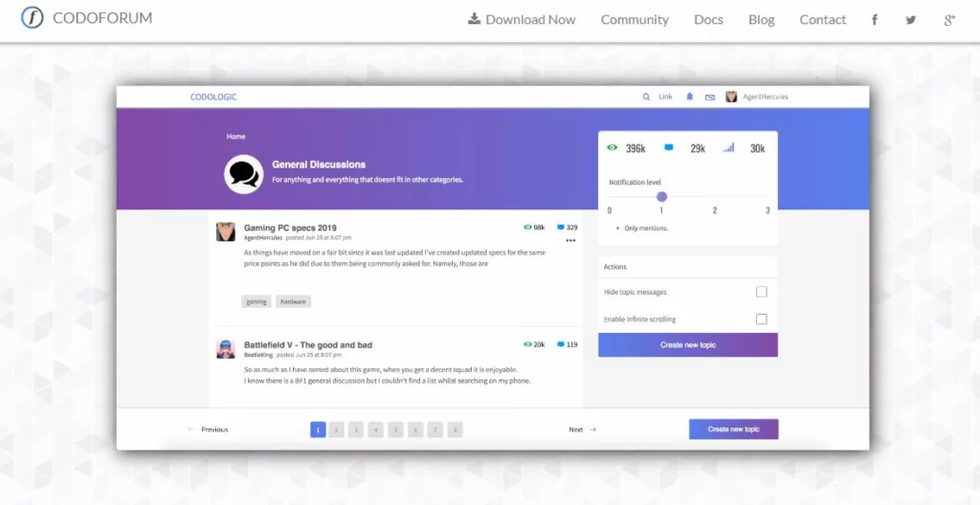
Task: Click the eye icon next to 20k
Action: (527, 344)
